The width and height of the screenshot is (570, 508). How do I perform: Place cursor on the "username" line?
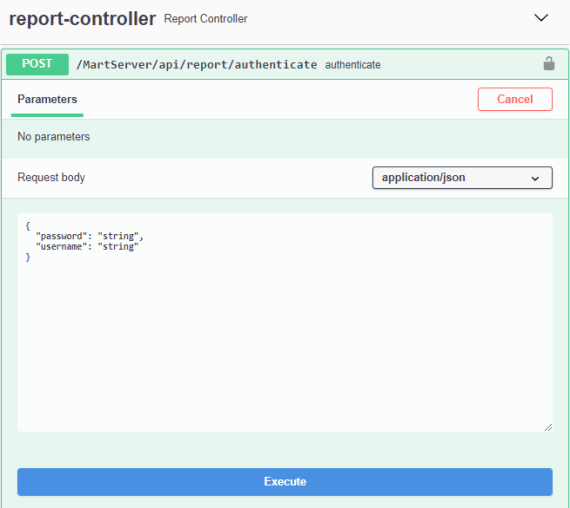(x=87, y=247)
